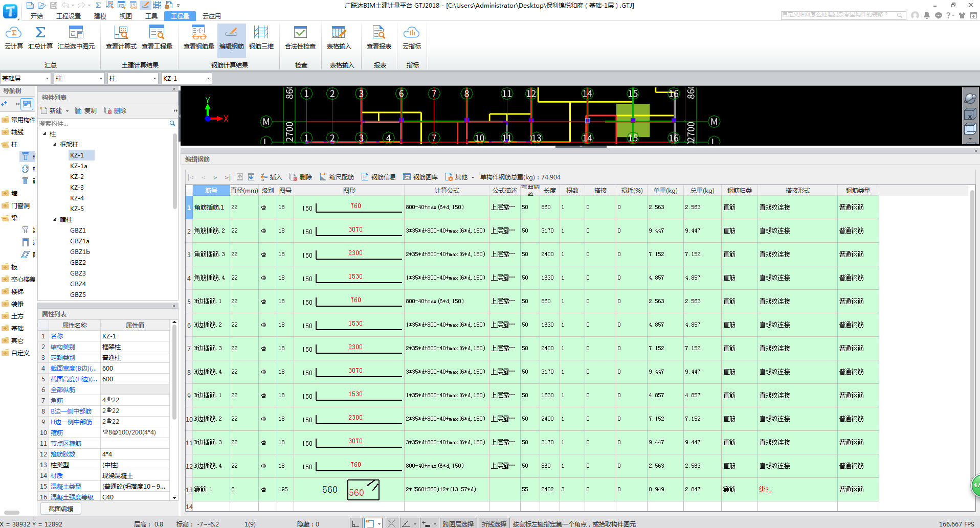Collapse the 暗柱 tree node

55,219
